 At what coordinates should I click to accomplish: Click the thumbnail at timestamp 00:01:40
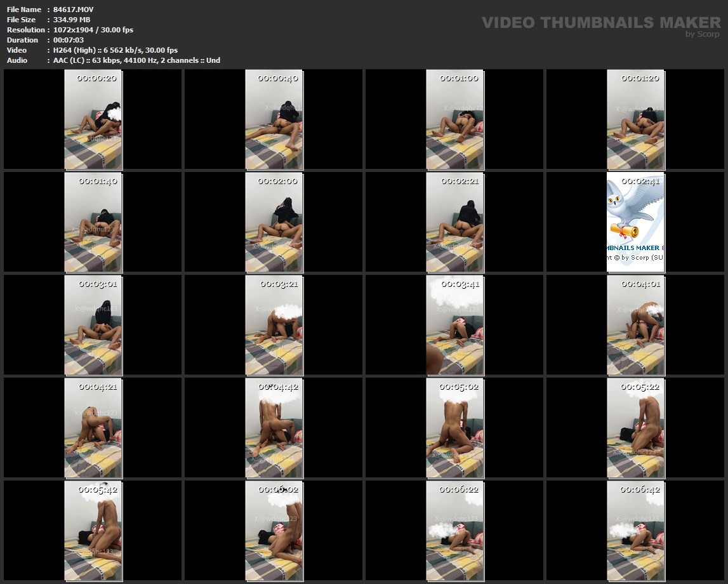[93, 222]
